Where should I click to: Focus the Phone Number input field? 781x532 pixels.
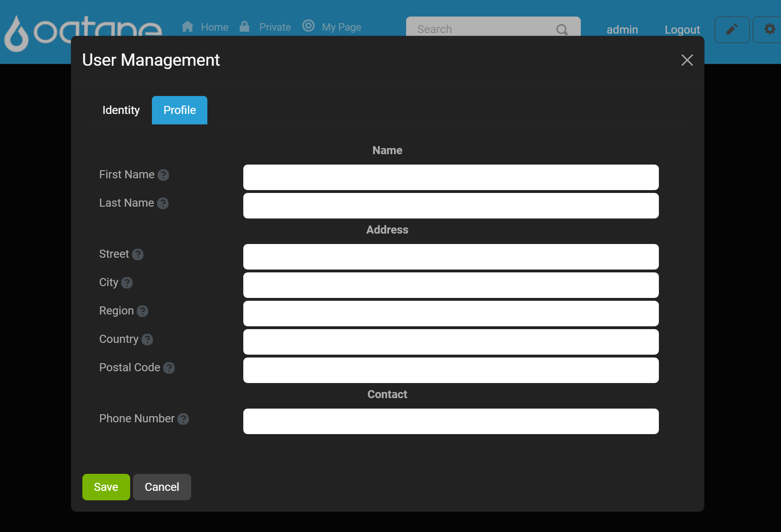pyautogui.click(x=451, y=421)
